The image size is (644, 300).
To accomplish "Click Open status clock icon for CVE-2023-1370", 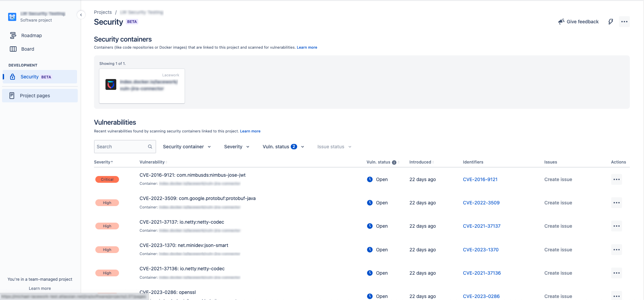I will point(370,250).
